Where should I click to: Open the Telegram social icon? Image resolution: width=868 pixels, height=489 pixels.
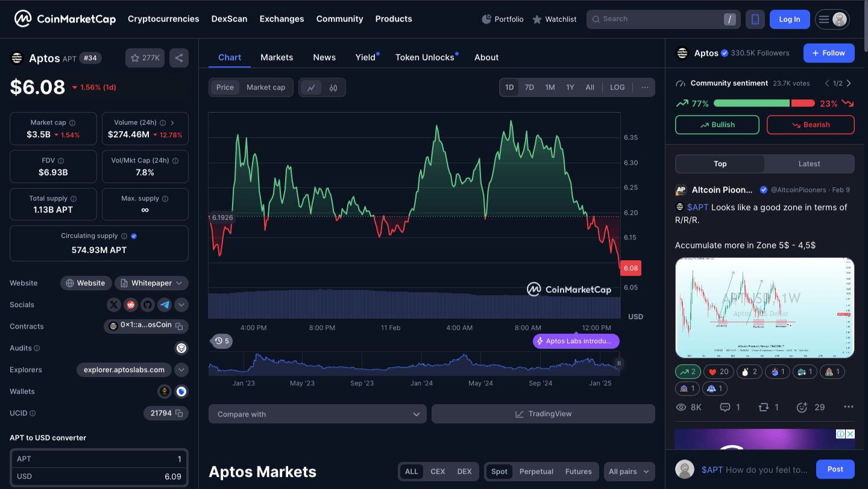(x=165, y=305)
